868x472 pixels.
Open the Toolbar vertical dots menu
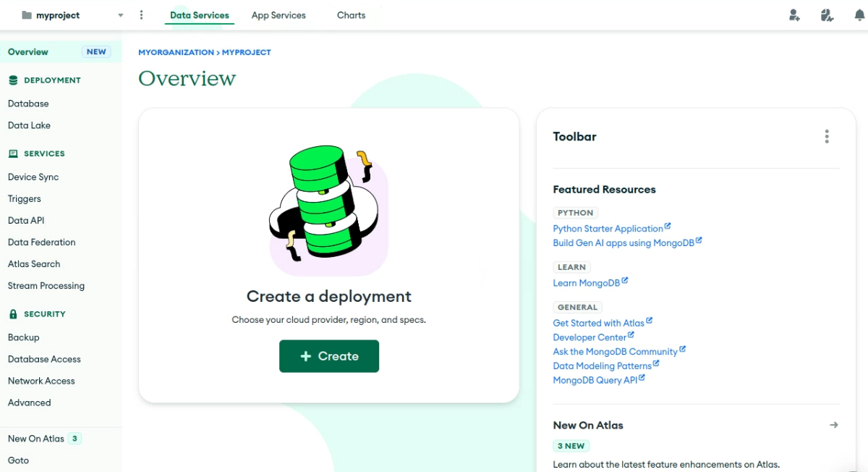(827, 136)
